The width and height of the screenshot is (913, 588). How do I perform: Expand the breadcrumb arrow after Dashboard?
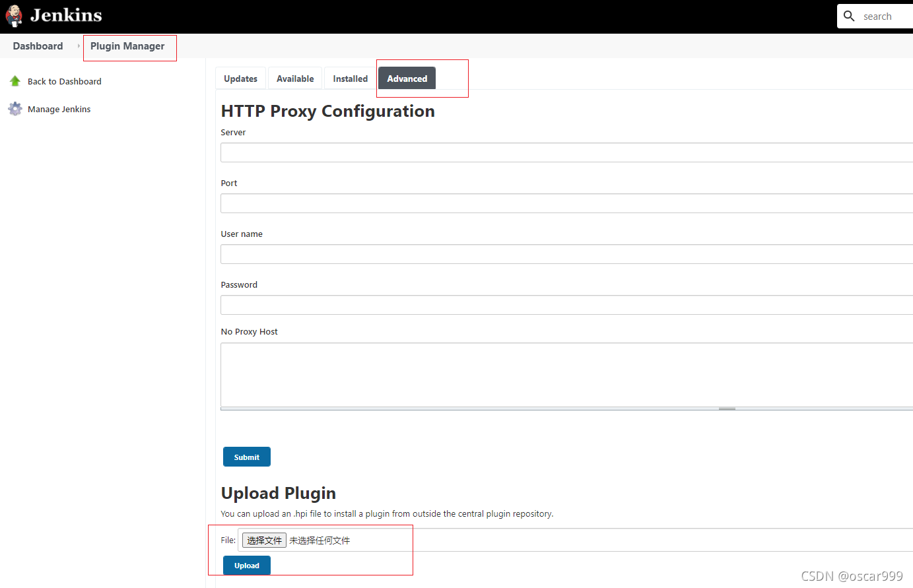tap(79, 46)
